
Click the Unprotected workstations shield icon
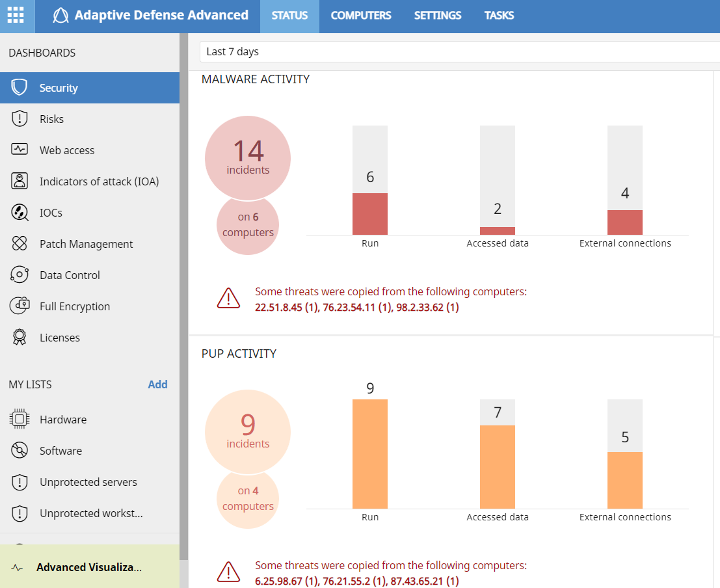[x=20, y=513]
